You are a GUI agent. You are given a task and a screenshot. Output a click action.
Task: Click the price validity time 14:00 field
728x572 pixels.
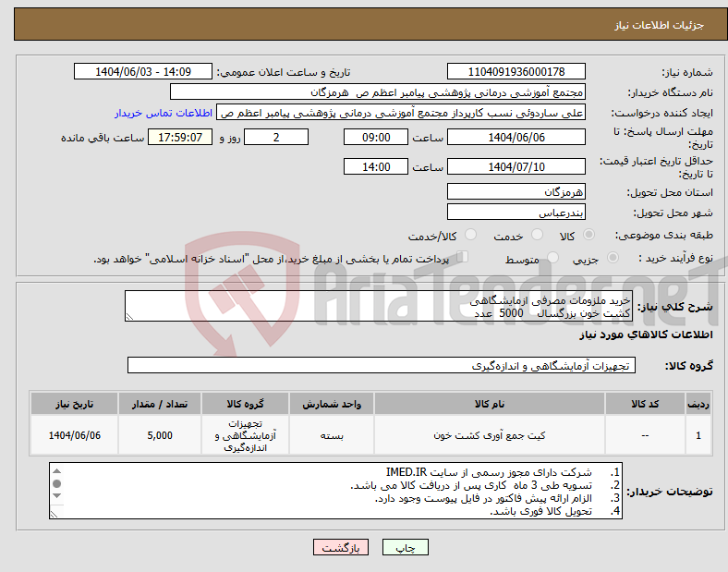[376, 166]
